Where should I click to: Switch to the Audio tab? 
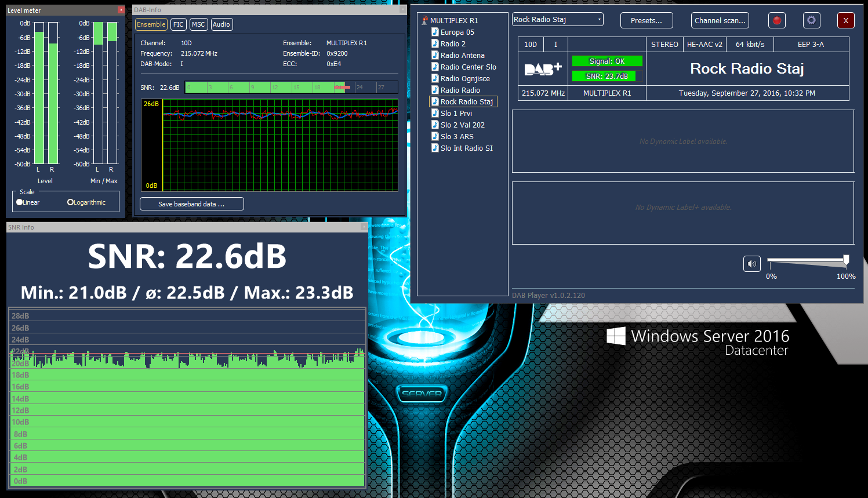(x=221, y=24)
